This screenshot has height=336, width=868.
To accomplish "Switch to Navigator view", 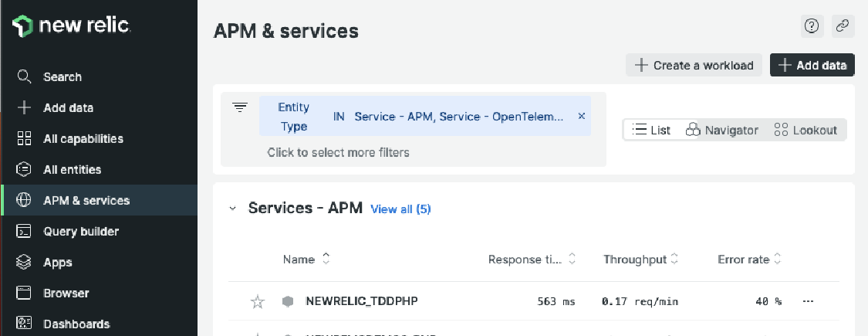I will pos(721,130).
